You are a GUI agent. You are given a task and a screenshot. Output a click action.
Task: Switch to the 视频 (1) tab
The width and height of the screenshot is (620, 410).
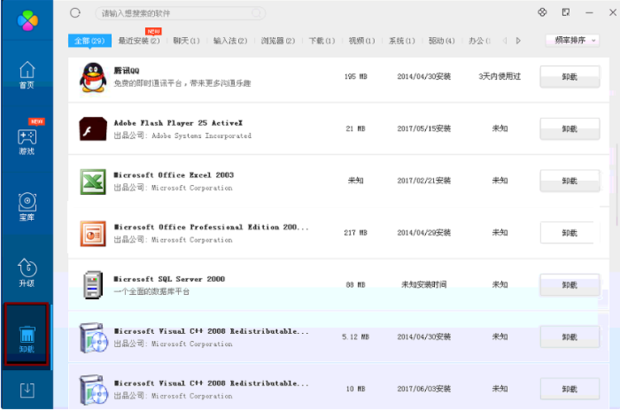click(x=362, y=41)
